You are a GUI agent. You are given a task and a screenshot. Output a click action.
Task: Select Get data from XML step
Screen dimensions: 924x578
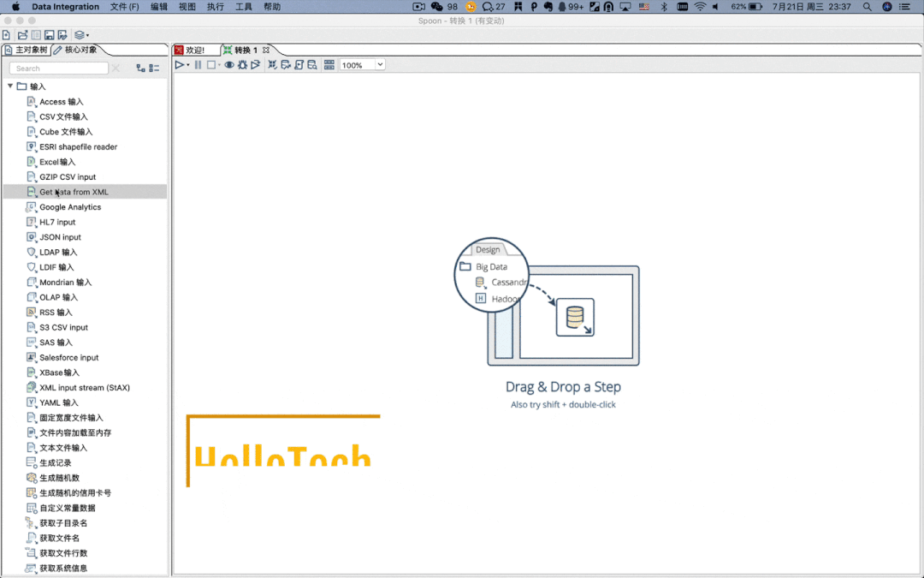click(x=74, y=192)
